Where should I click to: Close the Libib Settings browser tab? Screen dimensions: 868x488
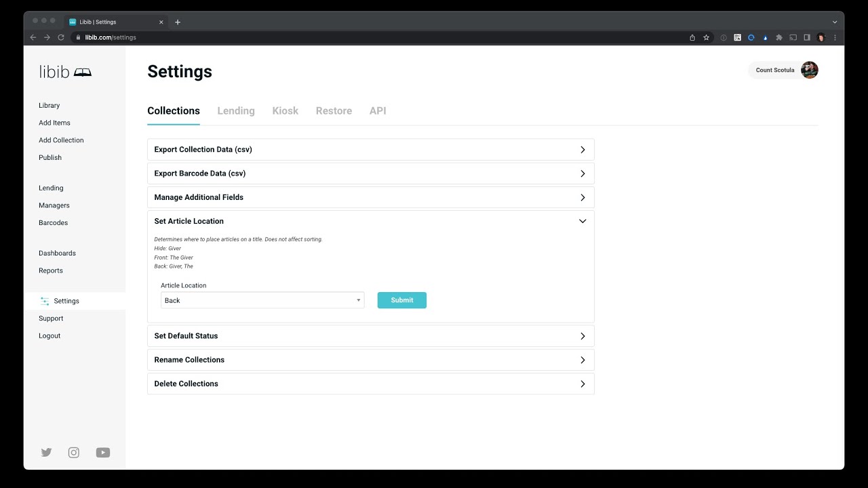[x=161, y=22]
